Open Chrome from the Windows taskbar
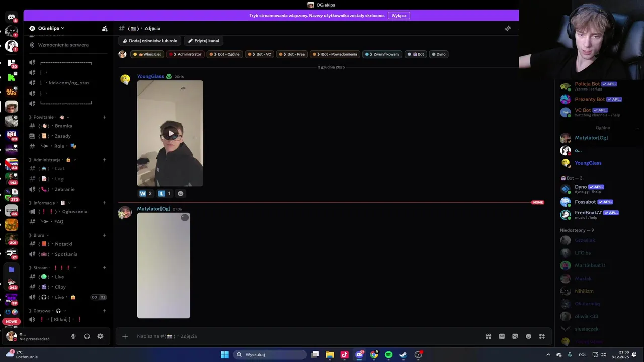The image size is (644, 362). [x=374, y=355]
